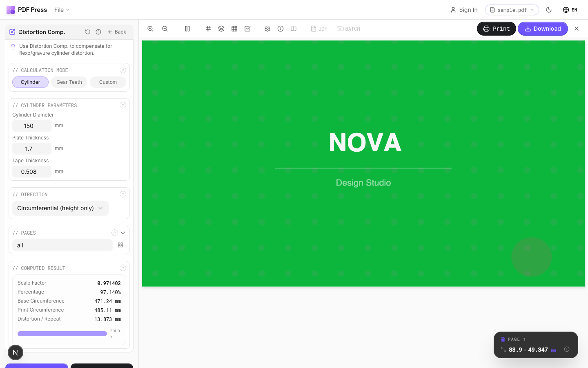
Task: Select Custom calculation mode
Action: tap(108, 82)
